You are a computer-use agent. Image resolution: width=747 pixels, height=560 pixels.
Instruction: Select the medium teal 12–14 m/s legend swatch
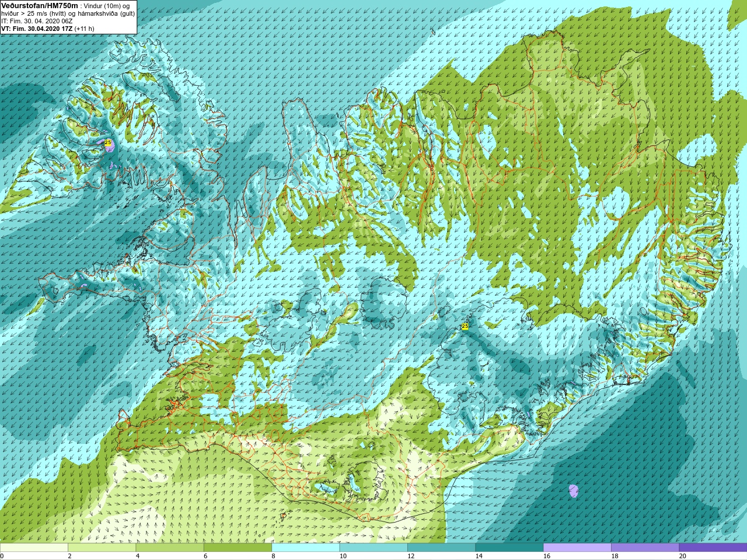point(441,547)
